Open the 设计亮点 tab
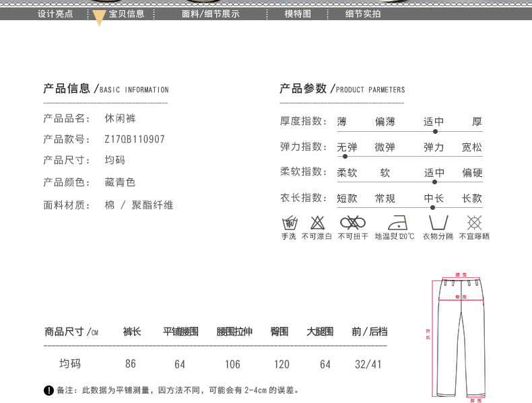 pyautogui.click(x=55, y=13)
